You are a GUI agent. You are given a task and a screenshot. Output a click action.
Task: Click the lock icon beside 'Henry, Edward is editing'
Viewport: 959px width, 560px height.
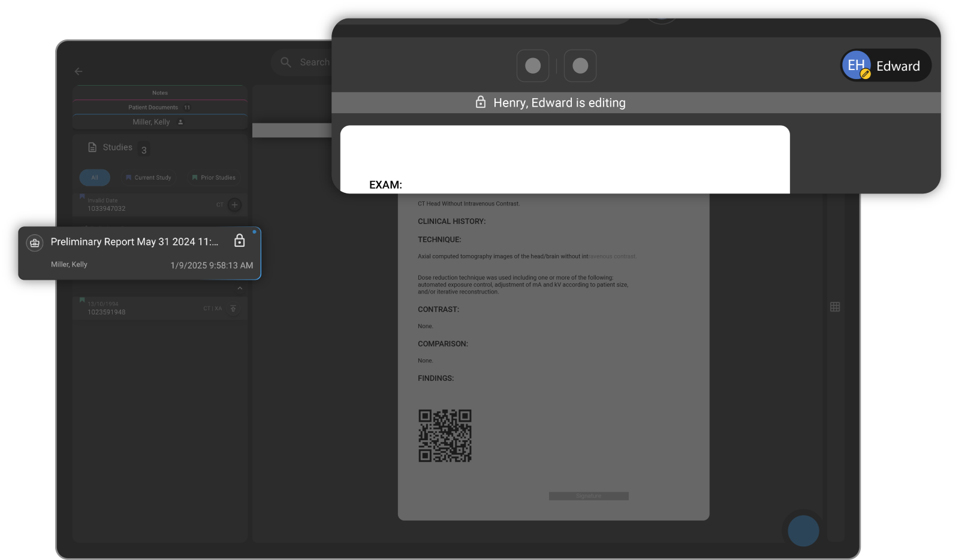click(481, 102)
